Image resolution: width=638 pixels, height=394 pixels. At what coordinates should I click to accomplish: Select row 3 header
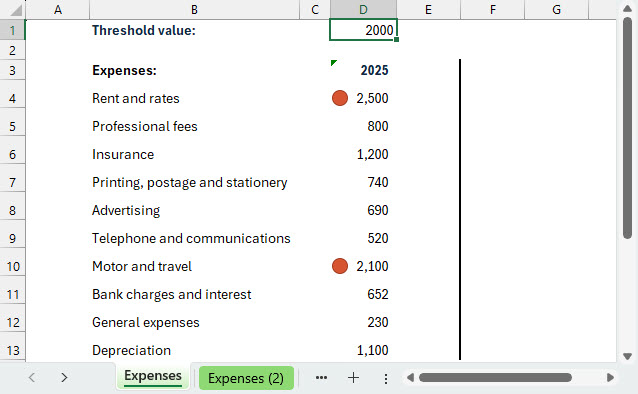tap(13, 70)
